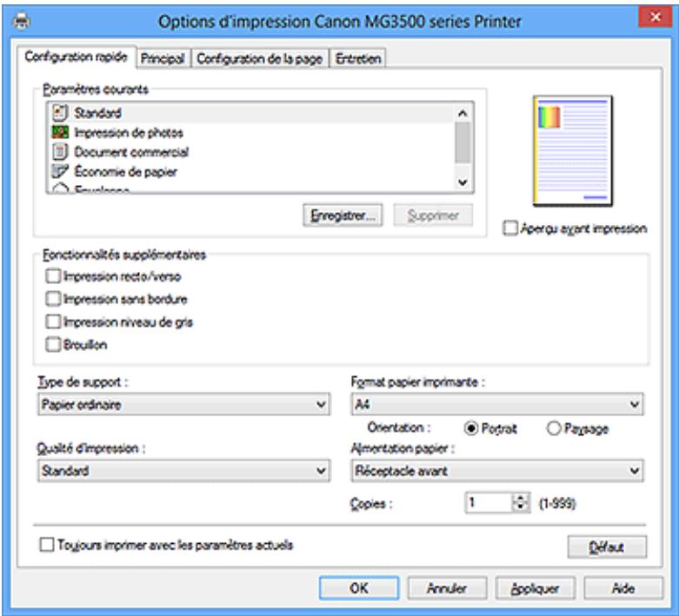
Task: Open Type de support dropdown
Action: [x=184, y=404]
